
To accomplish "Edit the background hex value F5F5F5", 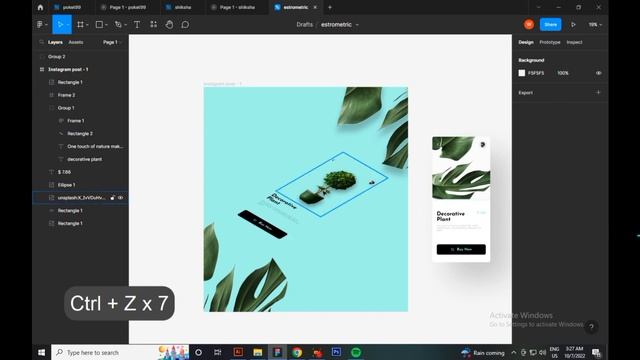I will 536,73.
